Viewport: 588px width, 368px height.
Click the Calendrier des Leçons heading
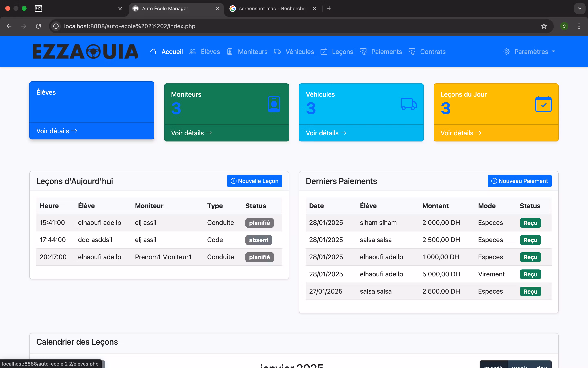77,342
